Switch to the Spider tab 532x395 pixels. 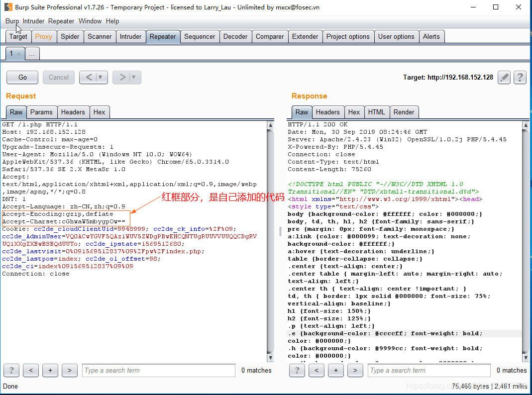point(70,37)
